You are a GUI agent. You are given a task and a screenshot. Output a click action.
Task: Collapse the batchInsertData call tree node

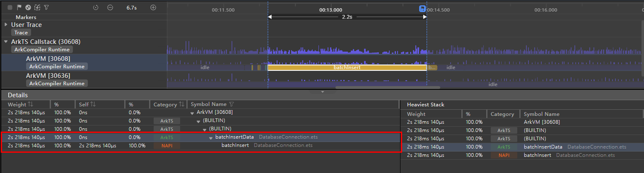pos(211,137)
